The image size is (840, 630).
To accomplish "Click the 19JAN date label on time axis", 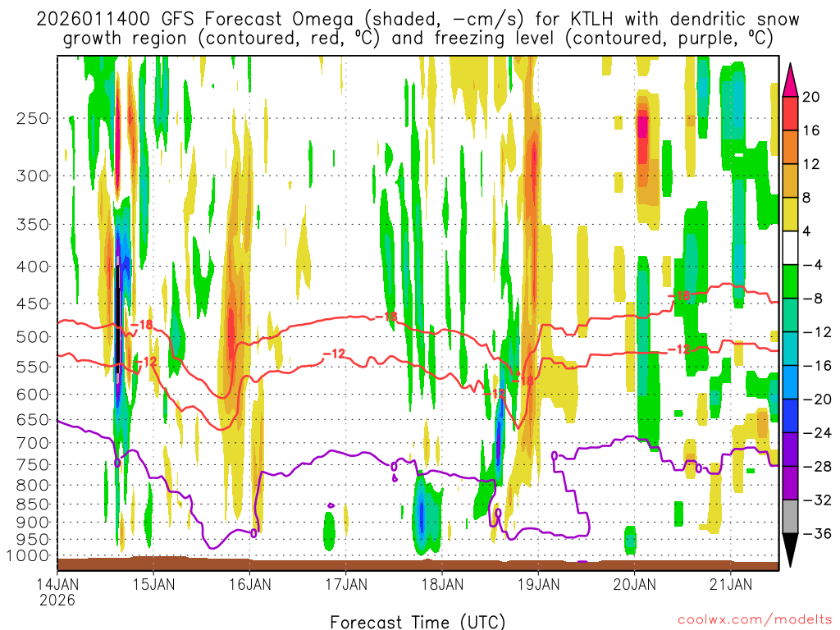I will pos(538,584).
